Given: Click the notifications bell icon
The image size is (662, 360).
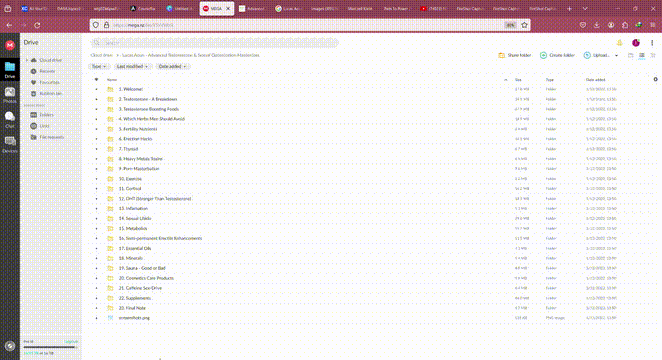Looking at the screenshot, I should (619, 43).
